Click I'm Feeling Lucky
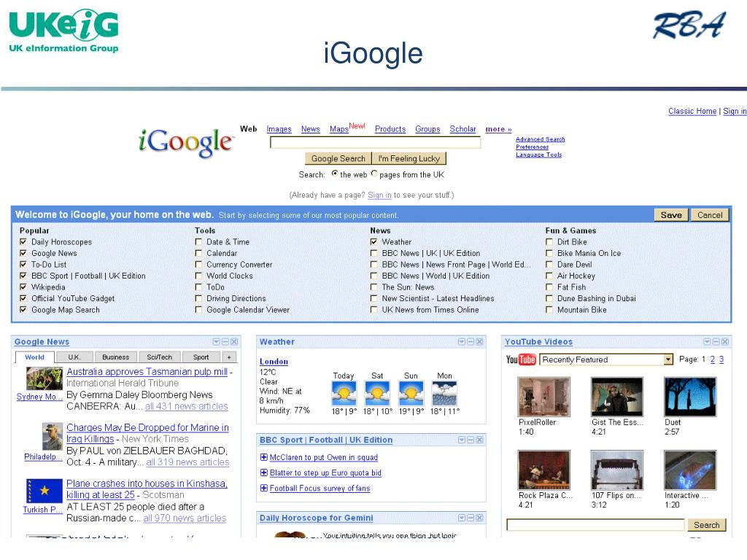The width and height of the screenshot is (747, 560). 409,158
